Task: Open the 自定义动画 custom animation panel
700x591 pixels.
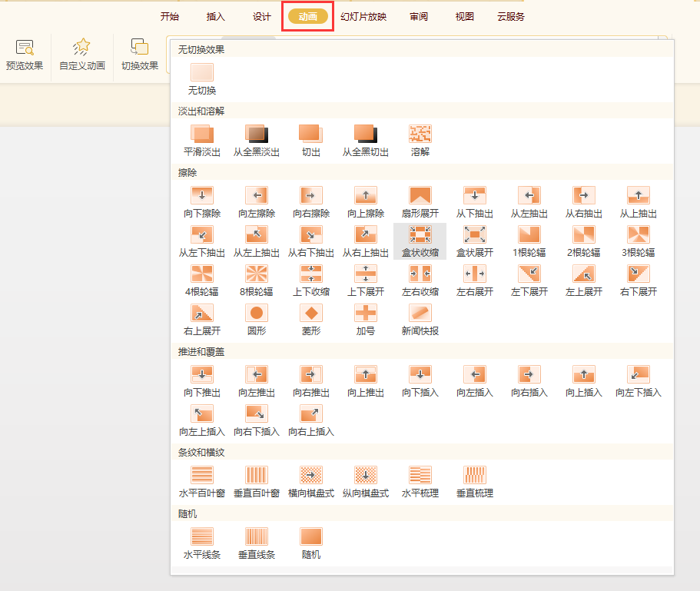Action: 81,54
